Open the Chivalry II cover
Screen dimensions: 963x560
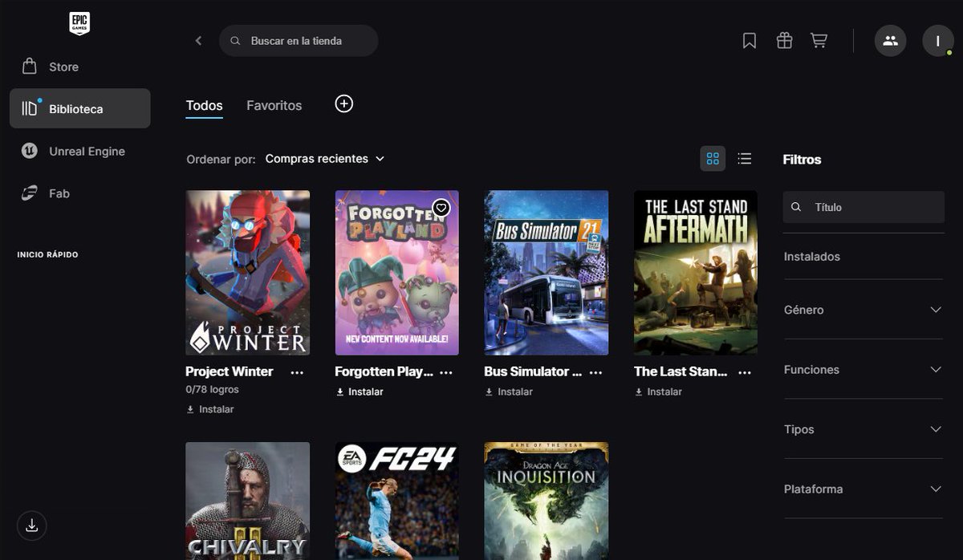coord(247,501)
